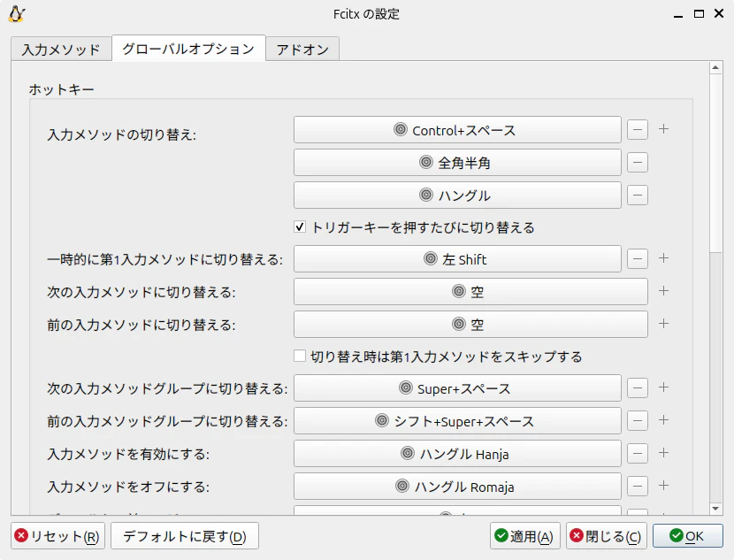Add a hotkey for 次の入力メソッドに切り替える
Screen dimensions: 734x560
663,291
